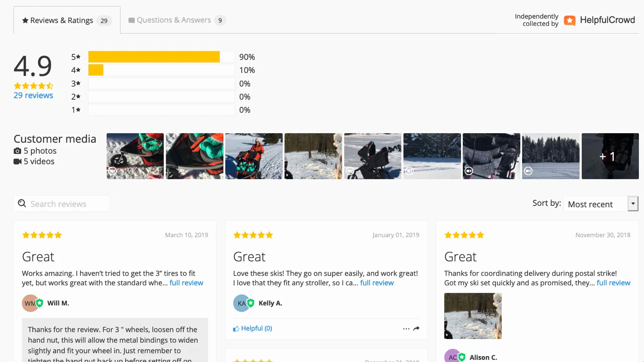Screen dimensions: 644x362
Task: Open the fourth customer media thumbnail
Action: [313, 156]
